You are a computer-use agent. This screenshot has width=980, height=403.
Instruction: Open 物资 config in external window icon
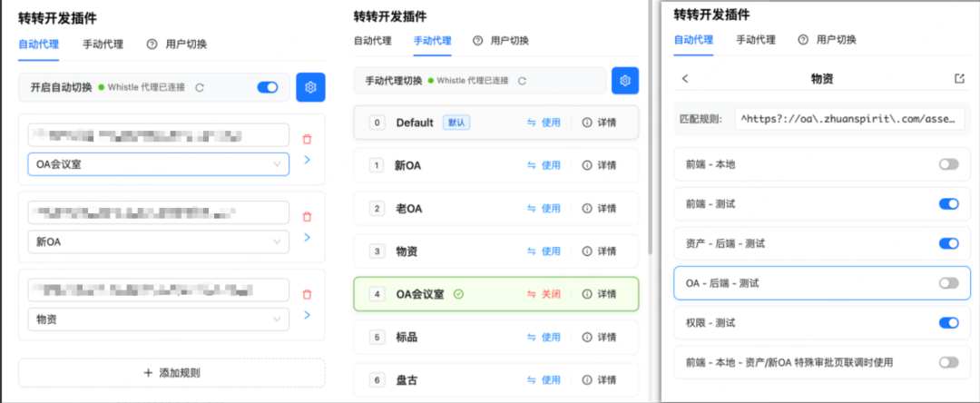pos(960,79)
